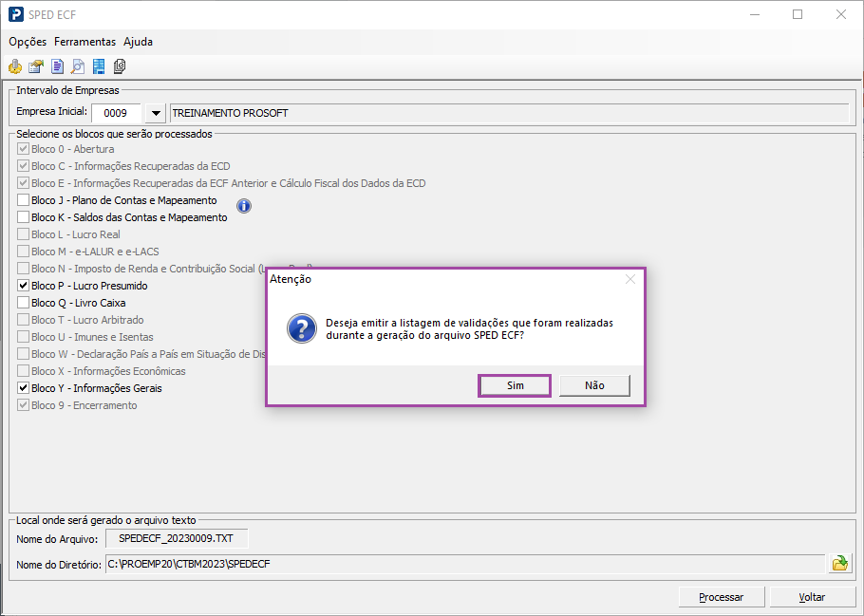The width and height of the screenshot is (864, 616).
Task: Click the Bloco E checkbox
Action: click(23, 183)
